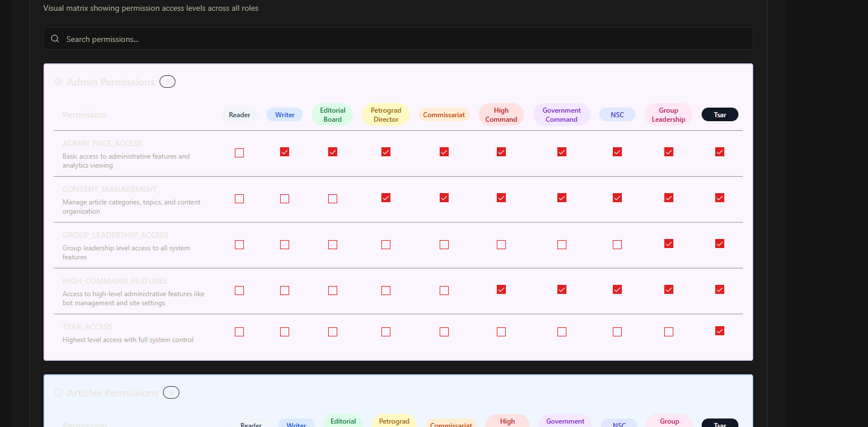Click the gear icon beside Admin Permissions
This screenshot has width=868, height=427.
[x=58, y=82]
